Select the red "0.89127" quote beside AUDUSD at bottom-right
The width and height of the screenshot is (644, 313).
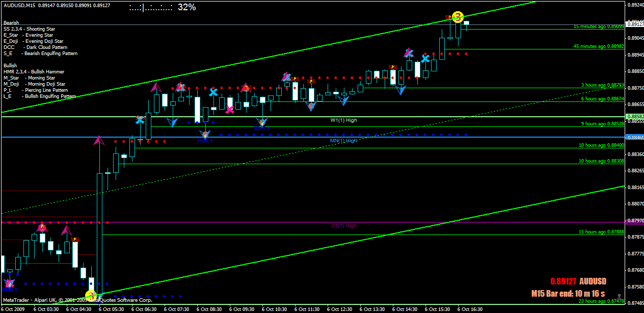pyautogui.click(x=563, y=281)
